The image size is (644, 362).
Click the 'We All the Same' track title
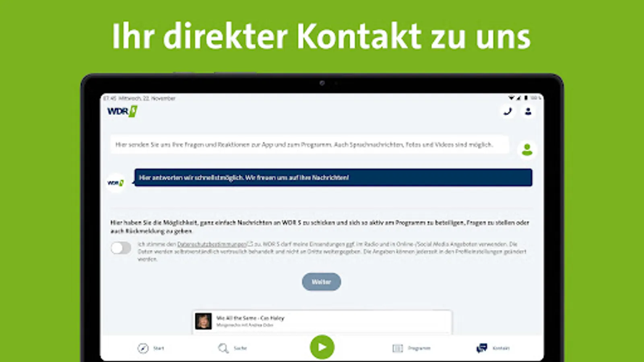(250, 318)
